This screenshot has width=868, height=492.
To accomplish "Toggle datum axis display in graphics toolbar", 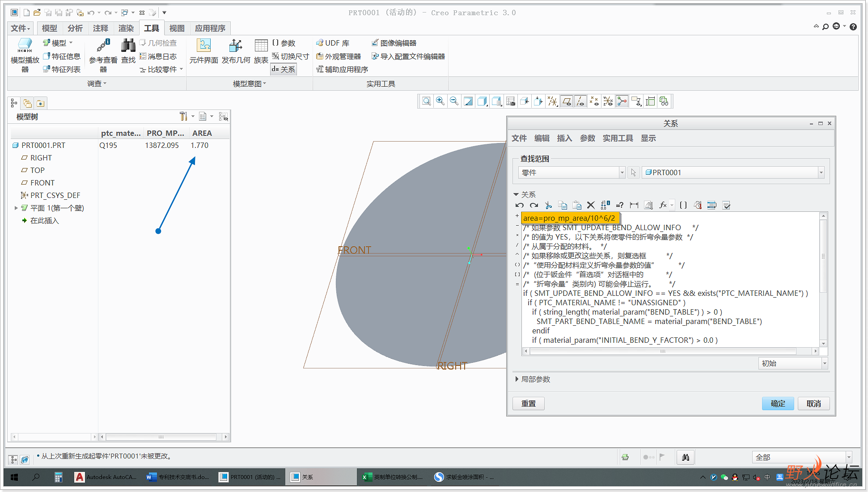I will point(580,101).
